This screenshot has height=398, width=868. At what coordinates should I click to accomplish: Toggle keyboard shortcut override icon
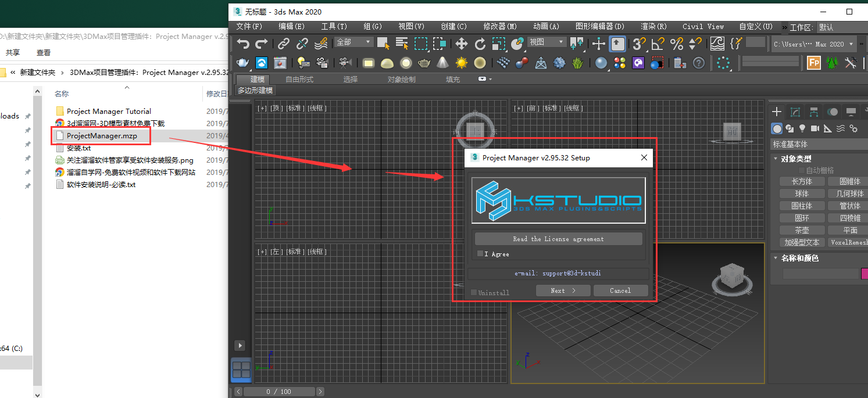point(617,44)
